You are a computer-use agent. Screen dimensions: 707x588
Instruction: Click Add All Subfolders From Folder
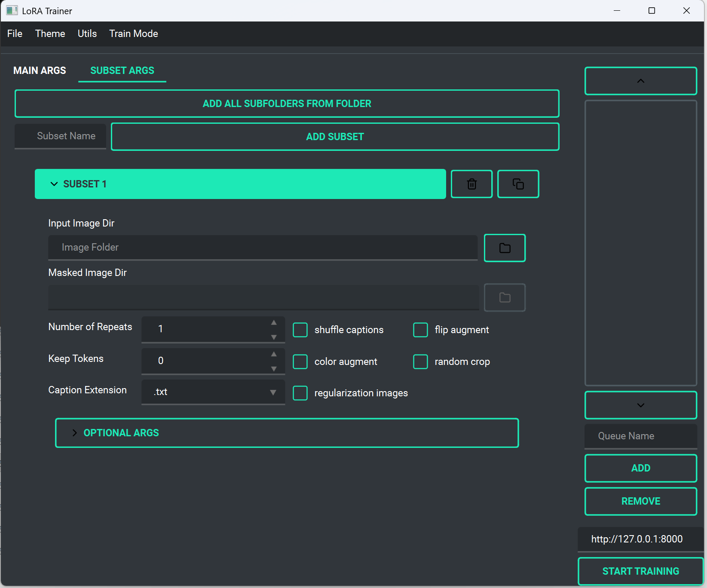pyautogui.click(x=287, y=104)
